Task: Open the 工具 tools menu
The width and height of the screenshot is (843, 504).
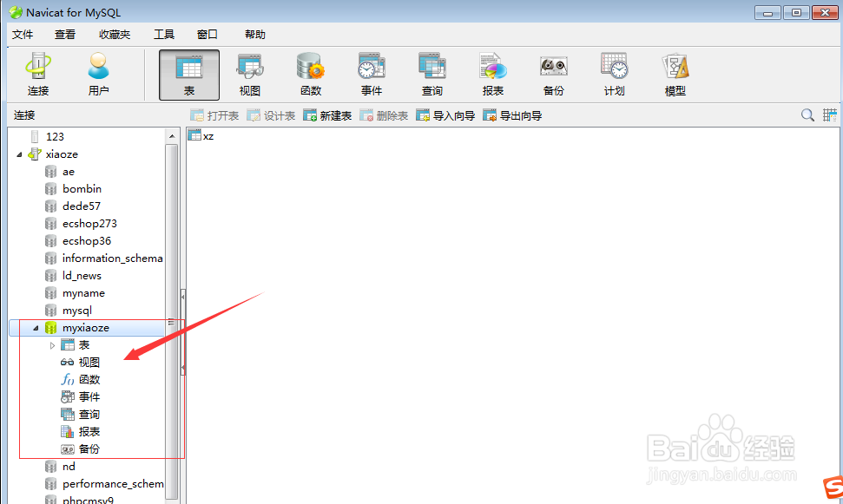Action: [164, 35]
